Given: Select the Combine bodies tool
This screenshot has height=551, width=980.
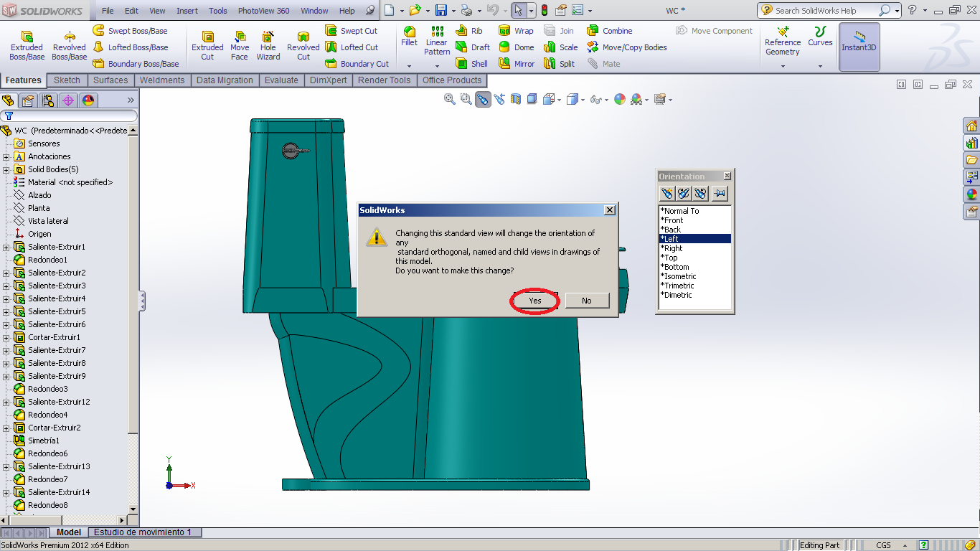Looking at the screenshot, I should pos(610,31).
